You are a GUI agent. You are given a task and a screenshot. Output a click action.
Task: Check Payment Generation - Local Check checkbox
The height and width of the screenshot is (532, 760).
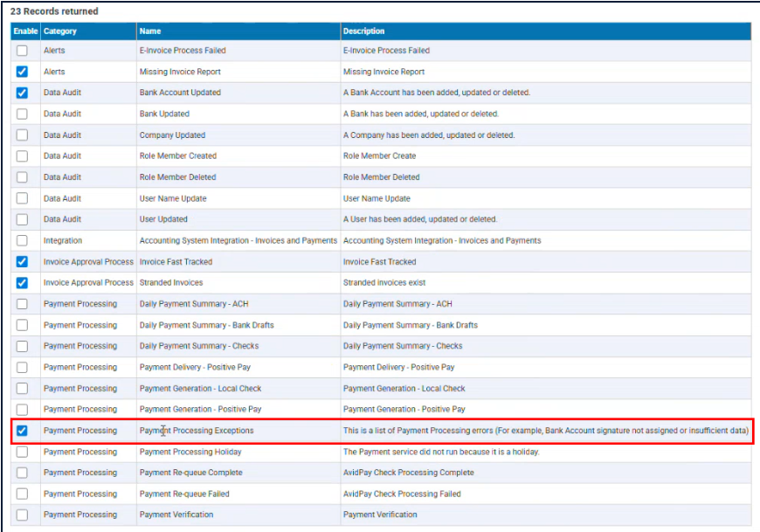[x=22, y=389]
